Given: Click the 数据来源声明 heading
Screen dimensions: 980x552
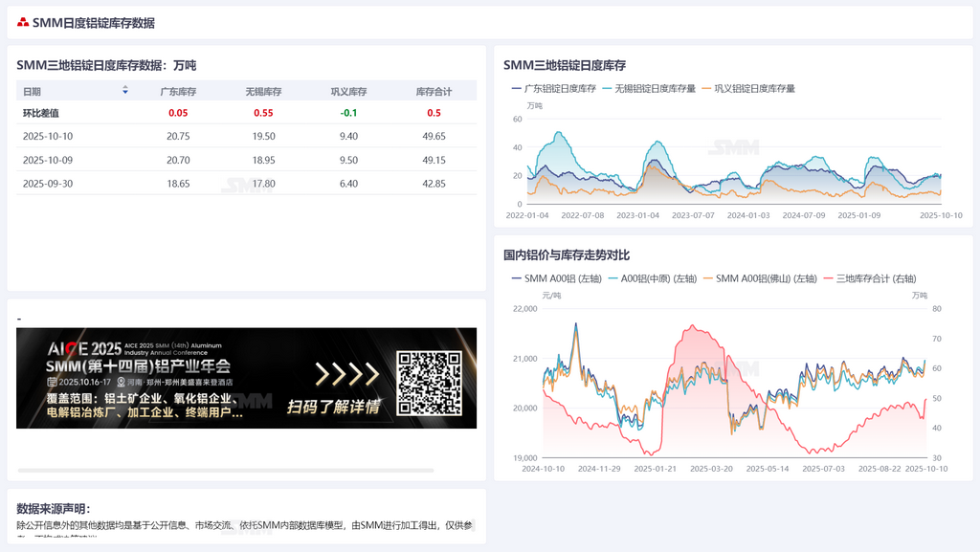Looking at the screenshot, I should (x=54, y=508).
